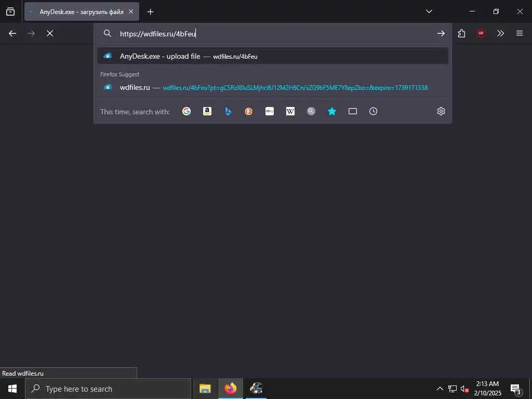The height and width of the screenshot is (399, 532).
Task: Open Firefox View icon in tab strip
Action: point(10,11)
